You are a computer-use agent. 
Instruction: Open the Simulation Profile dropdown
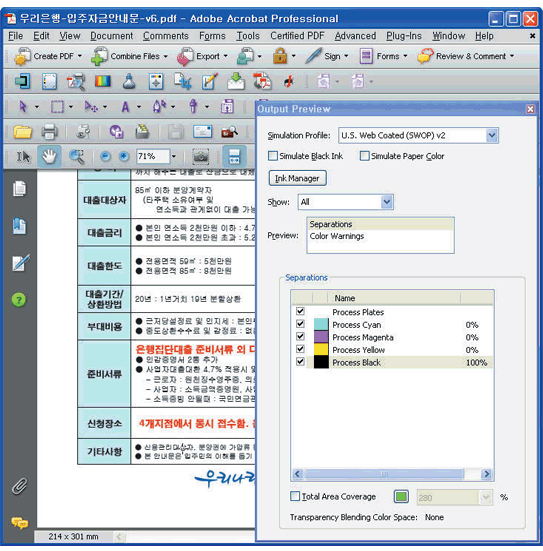[492, 135]
